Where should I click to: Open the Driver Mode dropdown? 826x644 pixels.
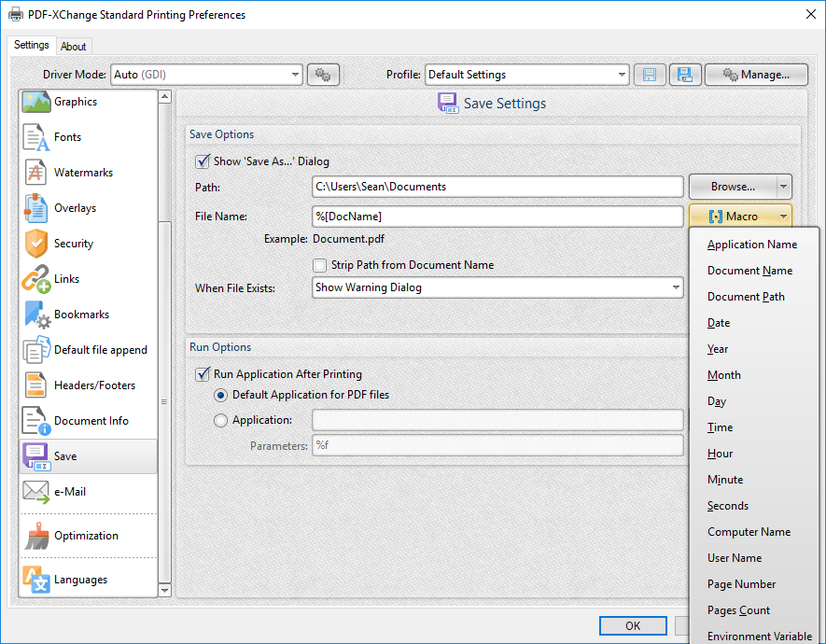(x=206, y=75)
